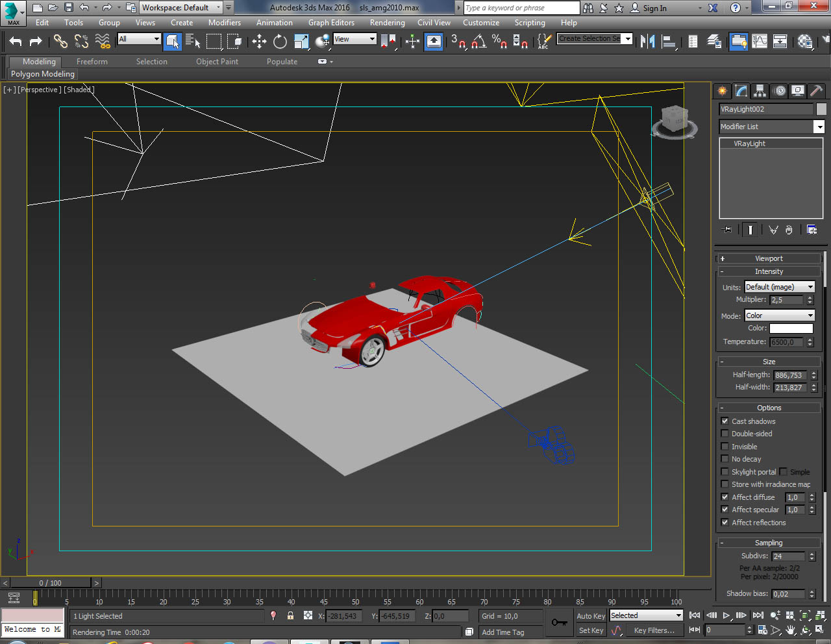Select the Select and Move tool

pyautogui.click(x=259, y=42)
